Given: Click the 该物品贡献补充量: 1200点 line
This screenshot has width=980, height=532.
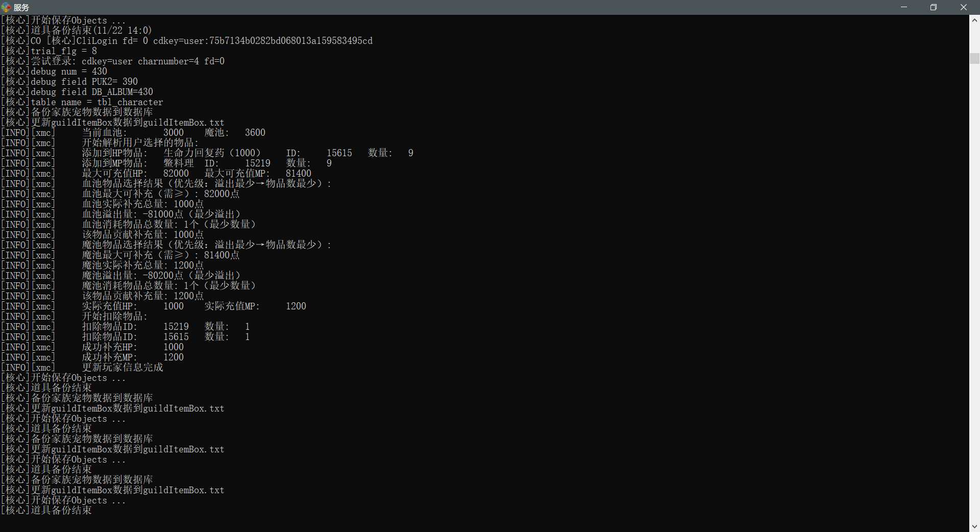Looking at the screenshot, I should point(103,296).
